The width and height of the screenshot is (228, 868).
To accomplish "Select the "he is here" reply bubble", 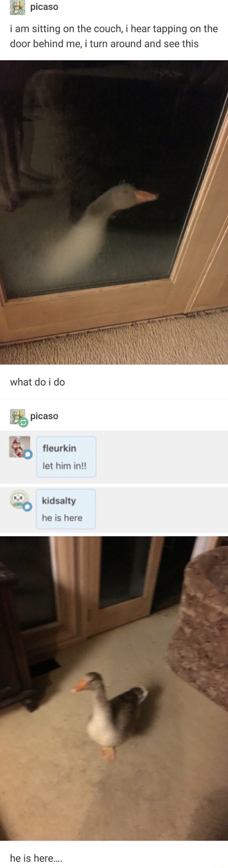I will pos(66,509).
